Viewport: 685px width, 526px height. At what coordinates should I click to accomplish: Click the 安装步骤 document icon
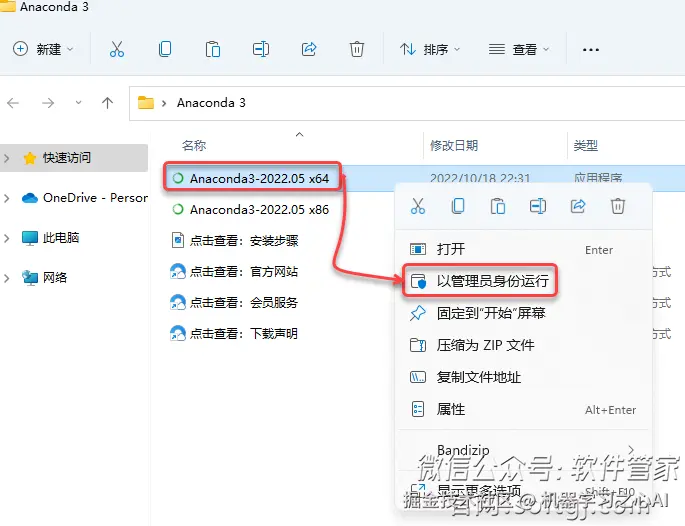pos(178,240)
